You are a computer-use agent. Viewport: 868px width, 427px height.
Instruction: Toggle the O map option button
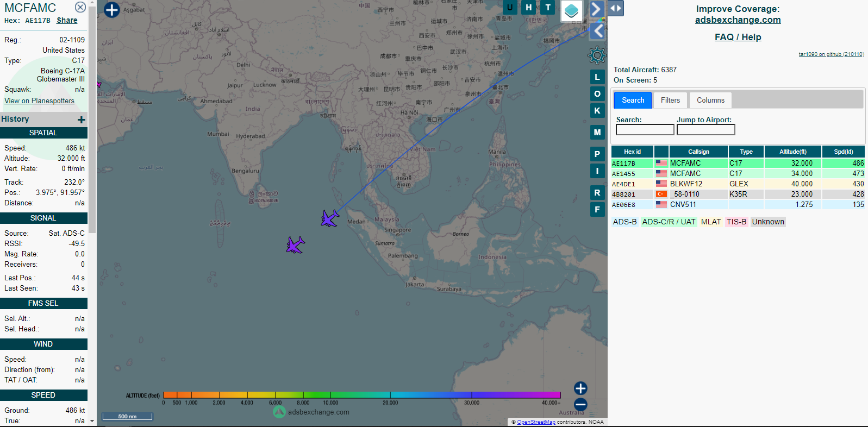click(597, 94)
